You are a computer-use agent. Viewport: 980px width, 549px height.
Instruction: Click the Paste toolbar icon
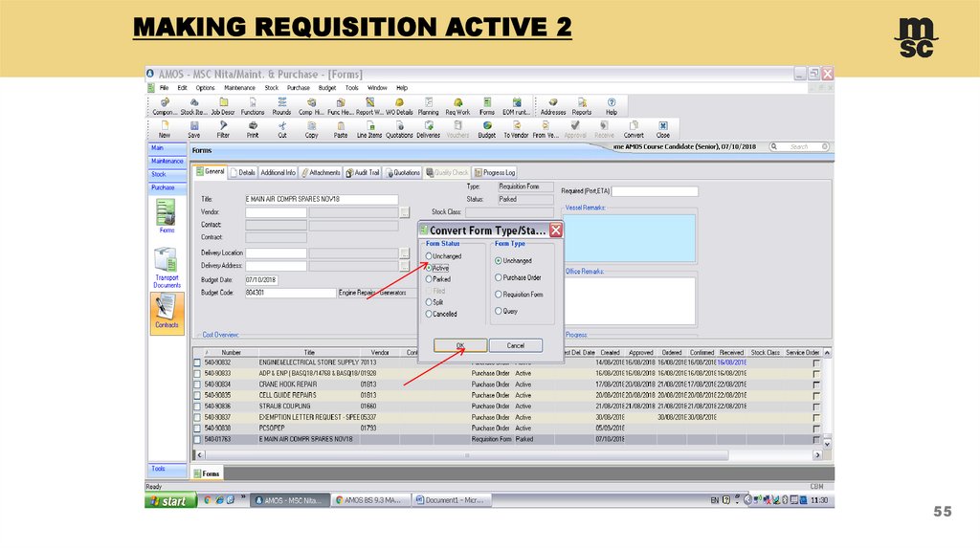click(341, 129)
